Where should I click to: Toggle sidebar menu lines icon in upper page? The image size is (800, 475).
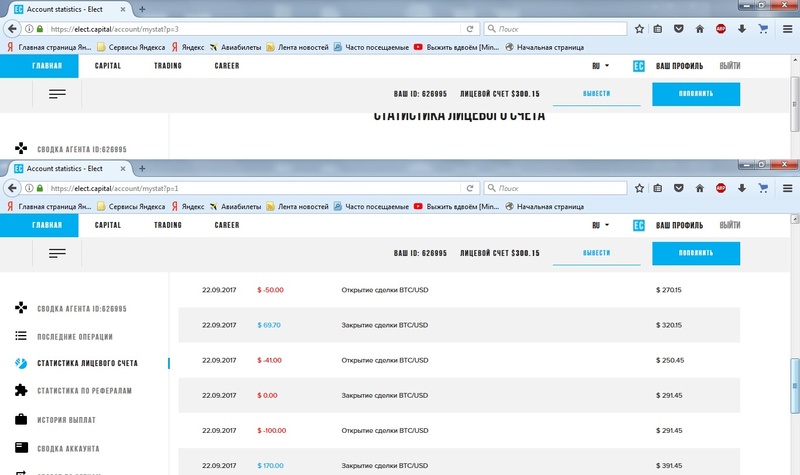57,94
